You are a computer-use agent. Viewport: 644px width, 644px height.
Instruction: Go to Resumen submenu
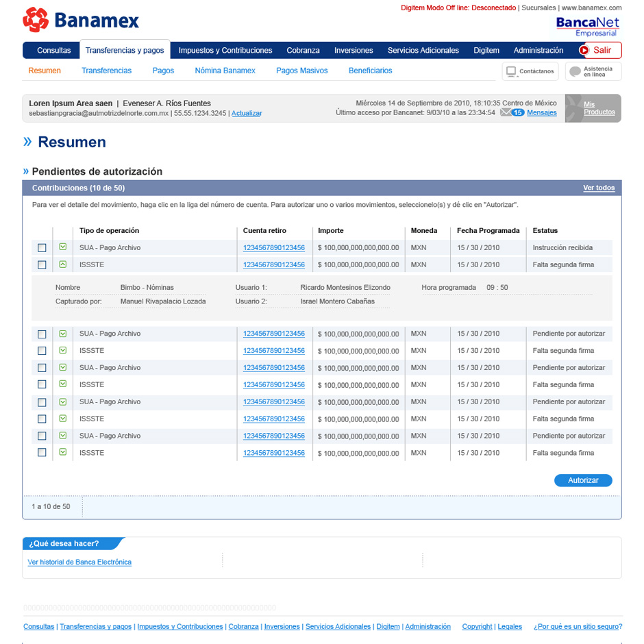pyautogui.click(x=45, y=71)
